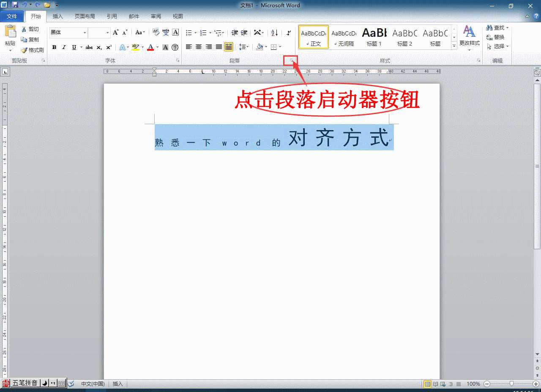Toggle bold on the selected text
Screen dimensions: 541x392
[54, 47]
